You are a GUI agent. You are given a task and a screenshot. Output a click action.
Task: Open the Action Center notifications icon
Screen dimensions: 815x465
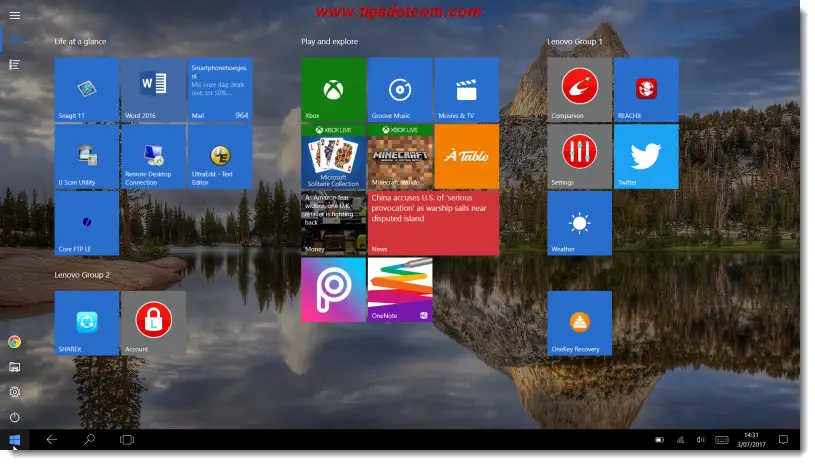784,440
